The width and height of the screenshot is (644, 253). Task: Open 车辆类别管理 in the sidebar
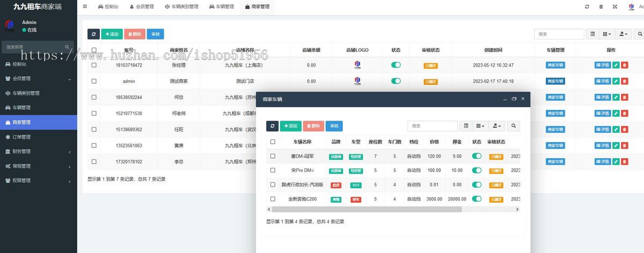pyautogui.click(x=38, y=93)
